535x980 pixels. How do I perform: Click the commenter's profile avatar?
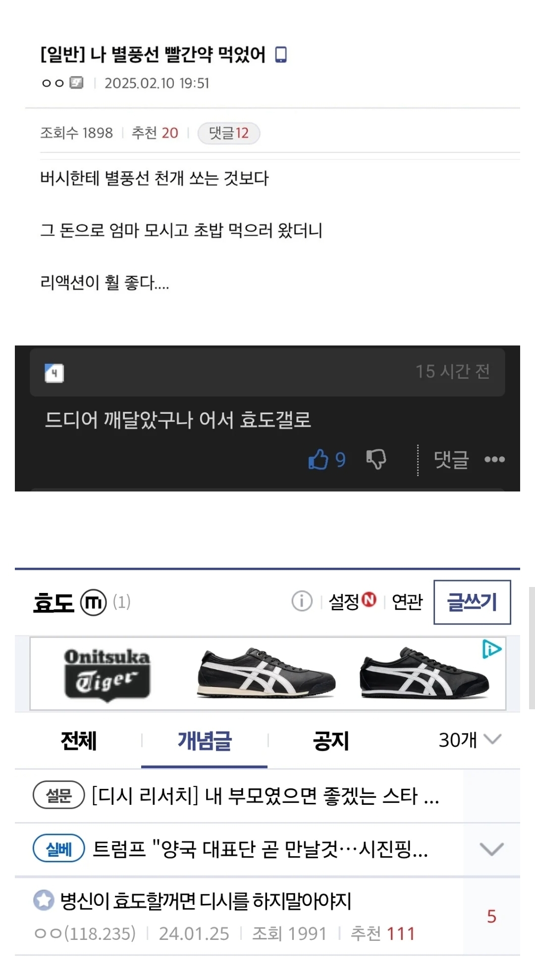coord(54,373)
